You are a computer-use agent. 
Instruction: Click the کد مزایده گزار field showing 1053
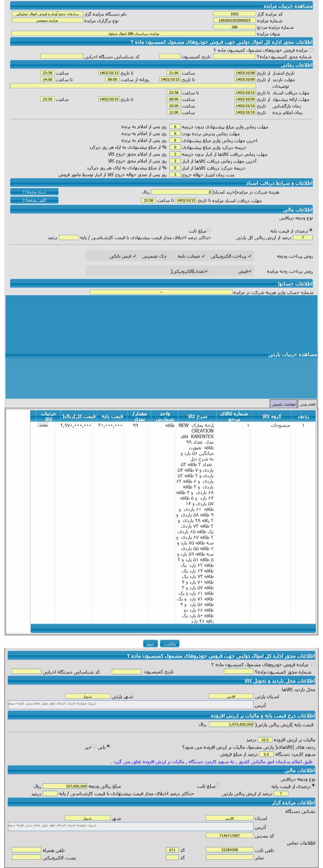pos(234,14)
